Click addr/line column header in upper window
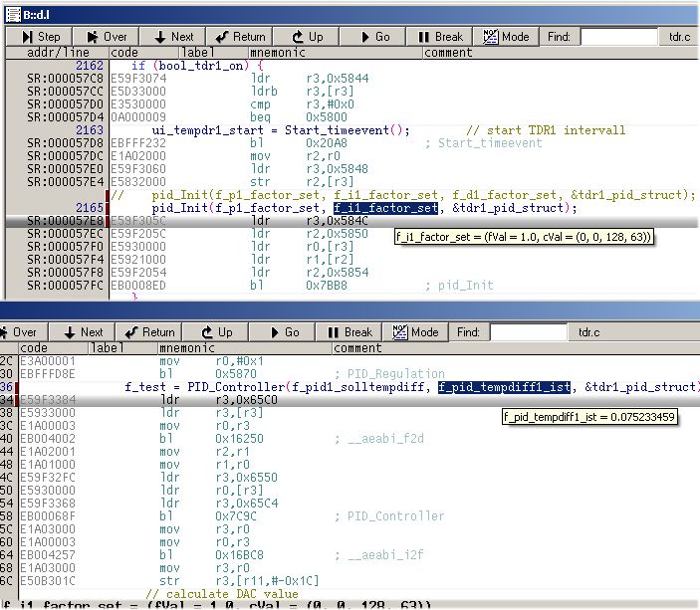700x610 pixels. pos(58,53)
